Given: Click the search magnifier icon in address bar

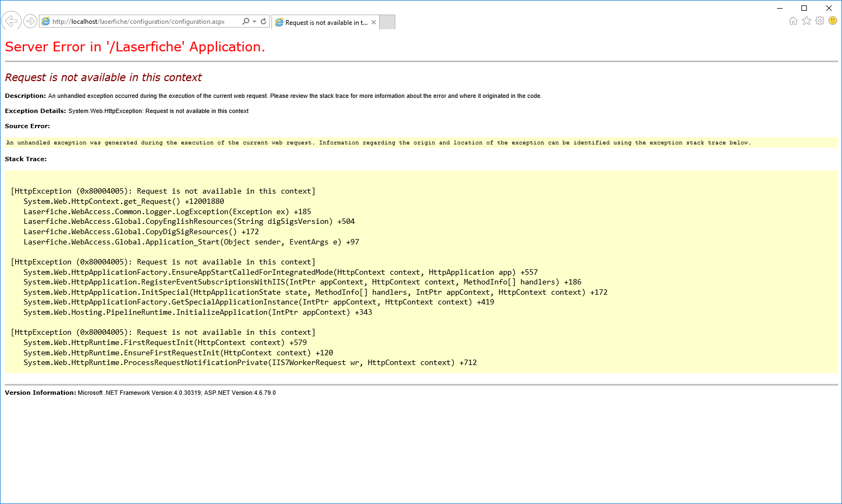Looking at the screenshot, I should tap(246, 21).
